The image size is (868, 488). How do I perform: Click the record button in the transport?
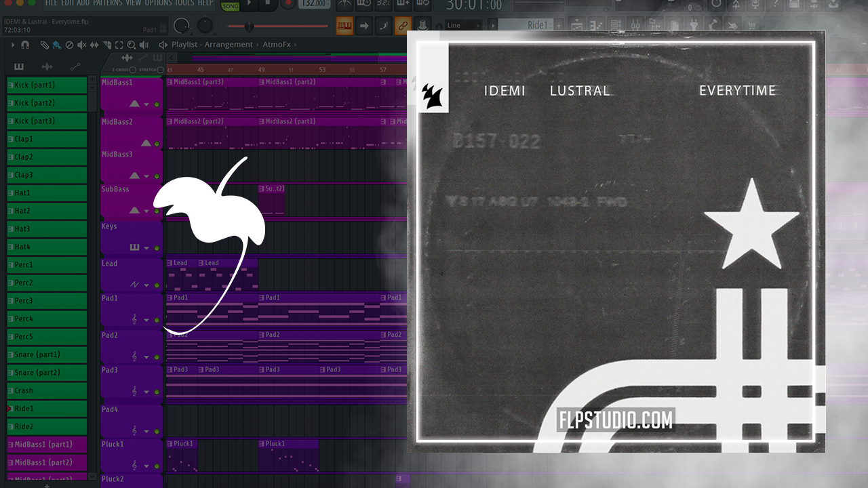288,4
